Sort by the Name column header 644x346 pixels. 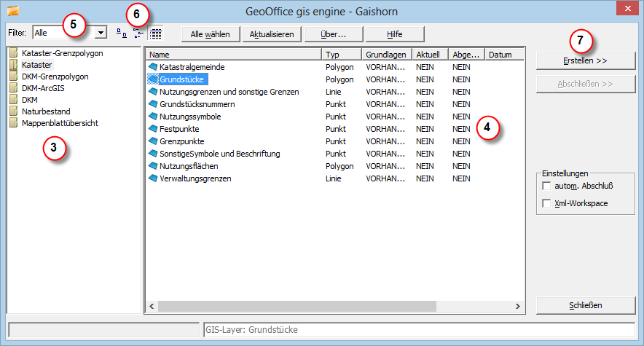[233, 54]
